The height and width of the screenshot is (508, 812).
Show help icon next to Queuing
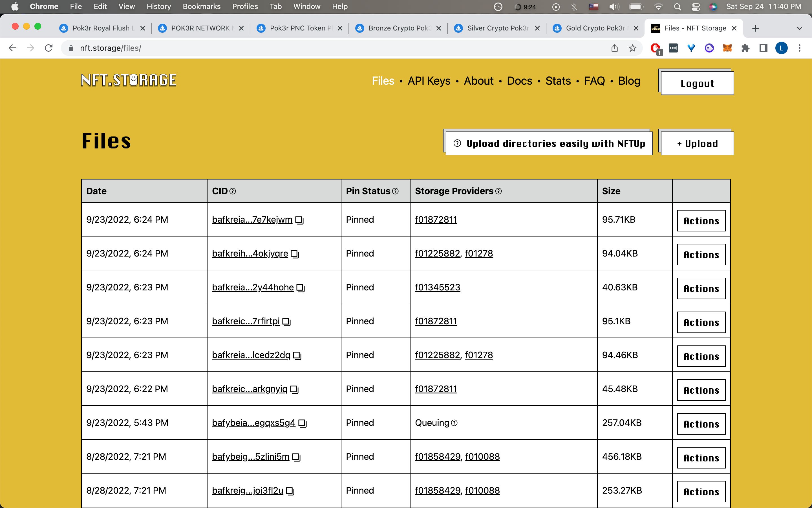tap(454, 423)
